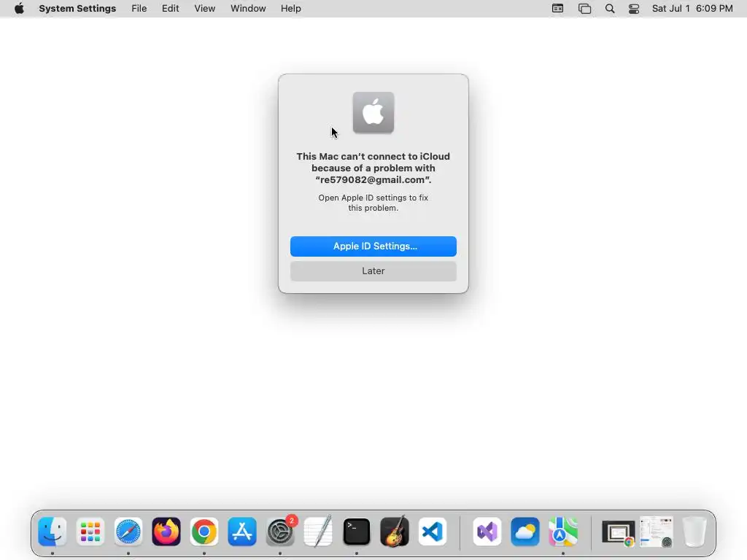Open purple Visual Studio icon in Dock
The image size is (747, 560).
pyautogui.click(x=487, y=532)
